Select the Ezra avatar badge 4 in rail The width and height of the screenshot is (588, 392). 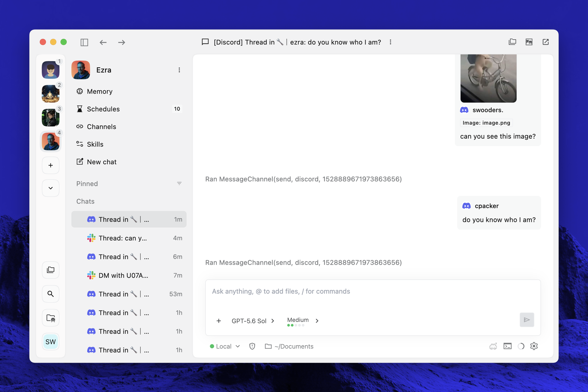pos(51,141)
